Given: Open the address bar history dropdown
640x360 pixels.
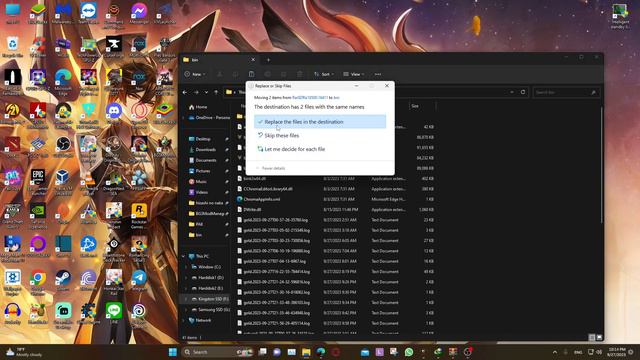Looking at the screenshot, I should (512, 92).
